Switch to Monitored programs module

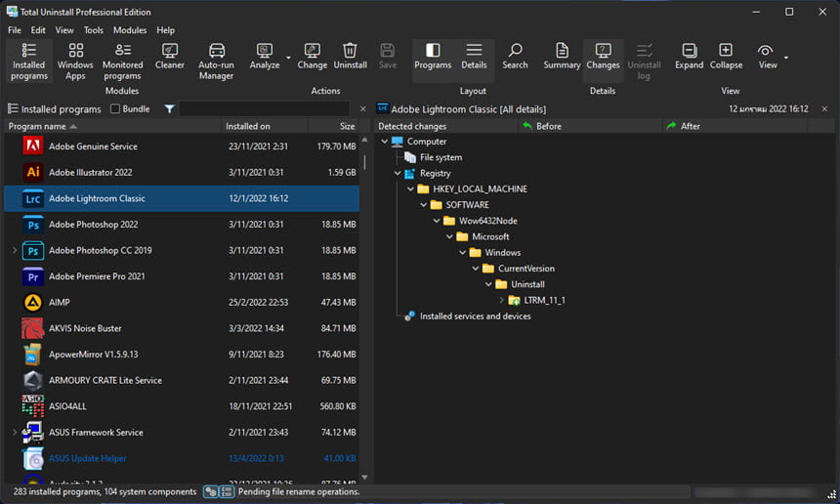point(123,62)
